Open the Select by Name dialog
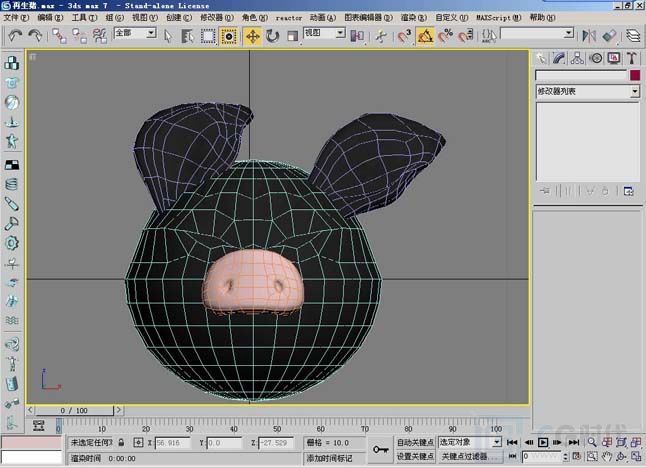Image resolution: width=646 pixels, height=468 pixels. 187,36
